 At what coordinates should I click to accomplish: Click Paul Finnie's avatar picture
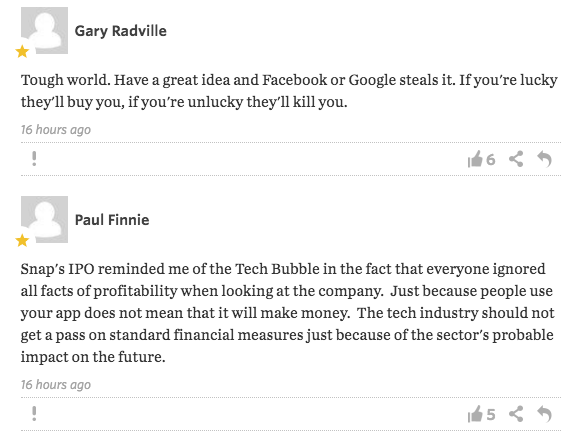tap(44, 219)
